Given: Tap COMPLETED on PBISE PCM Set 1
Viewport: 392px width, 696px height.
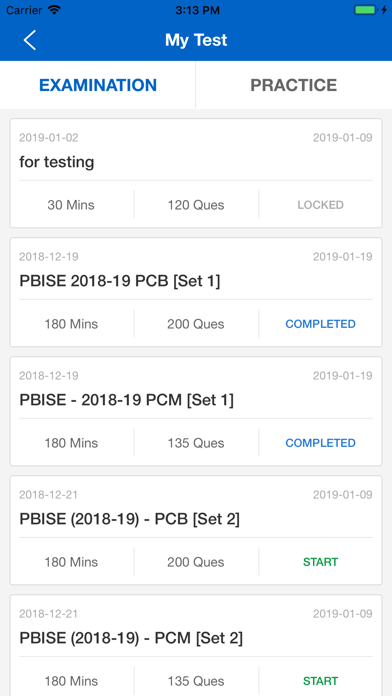Looking at the screenshot, I should coord(321,443).
